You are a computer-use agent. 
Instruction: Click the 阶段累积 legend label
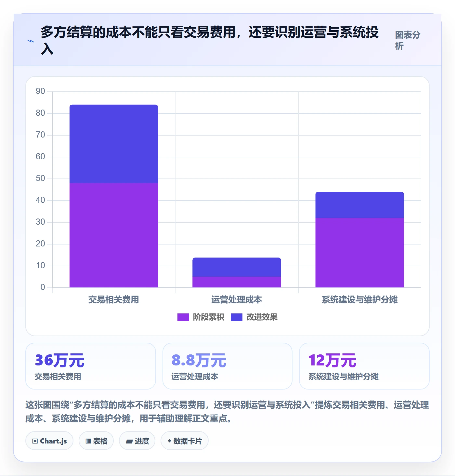tap(208, 317)
